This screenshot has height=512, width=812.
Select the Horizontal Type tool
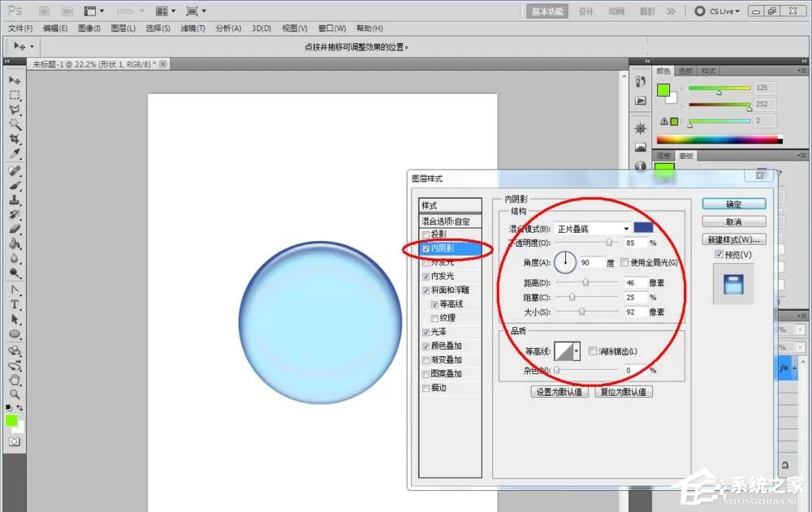tap(15, 304)
